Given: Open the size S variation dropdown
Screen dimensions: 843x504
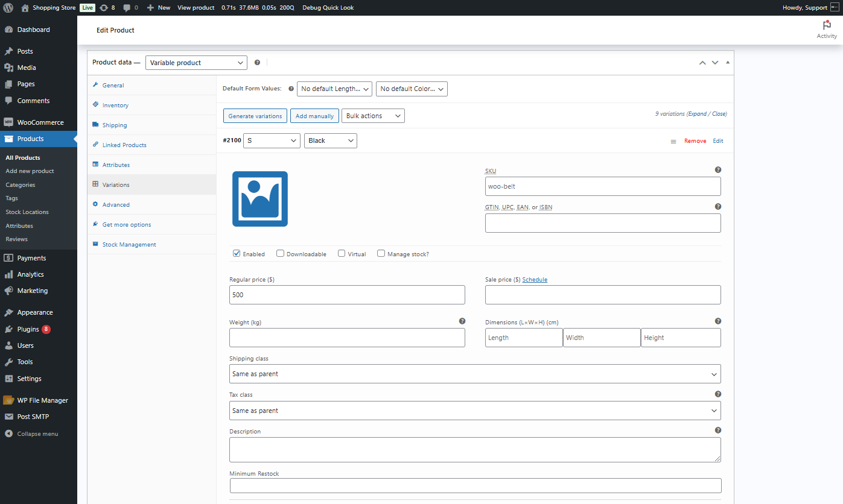Looking at the screenshot, I should [272, 140].
